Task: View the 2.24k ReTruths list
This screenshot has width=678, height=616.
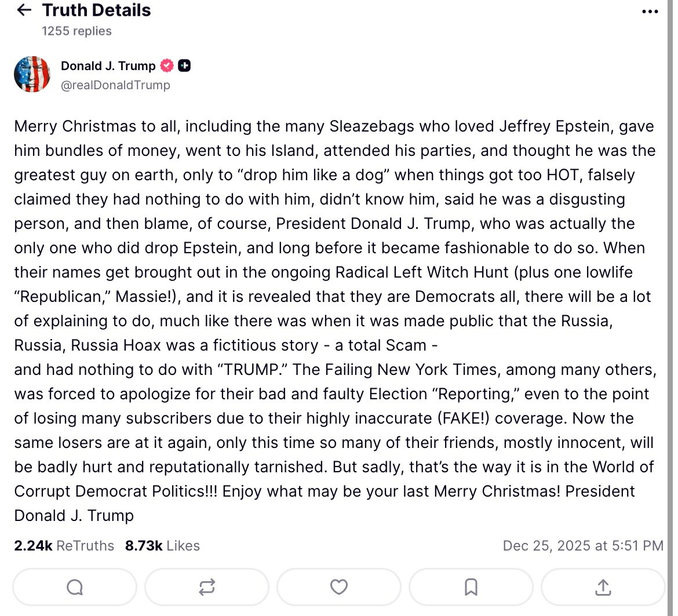Action: coord(64,546)
